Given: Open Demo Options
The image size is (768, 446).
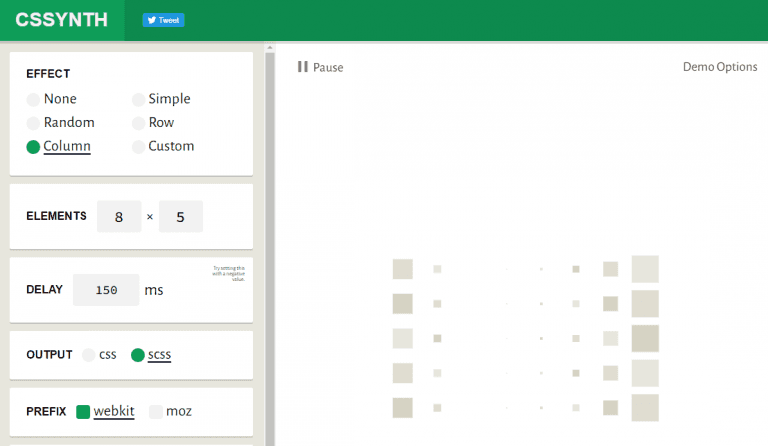Looking at the screenshot, I should coord(720,67).
